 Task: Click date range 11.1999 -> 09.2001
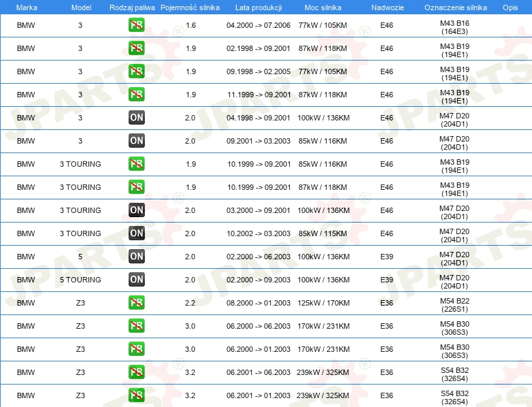coord(259,95)
